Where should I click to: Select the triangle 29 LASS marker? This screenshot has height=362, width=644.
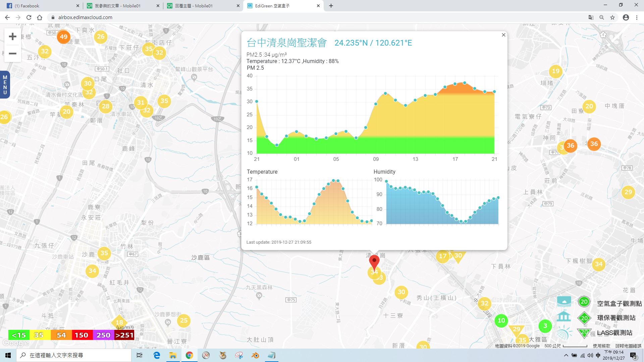coord(516,330)
